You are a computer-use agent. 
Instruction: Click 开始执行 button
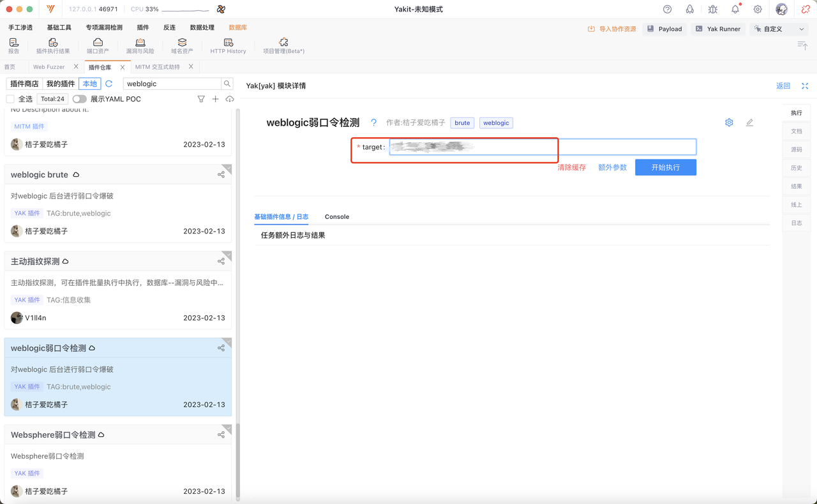click(x=665, y=167)
